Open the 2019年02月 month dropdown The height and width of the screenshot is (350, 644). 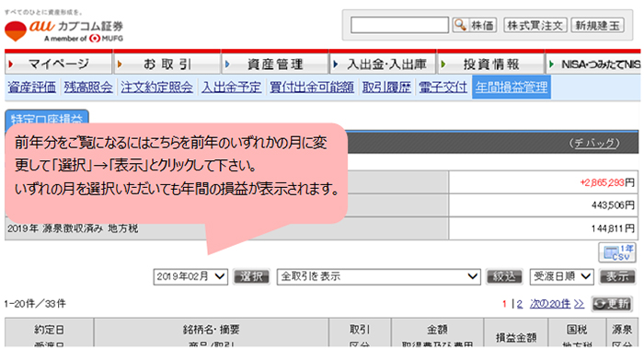190,276
